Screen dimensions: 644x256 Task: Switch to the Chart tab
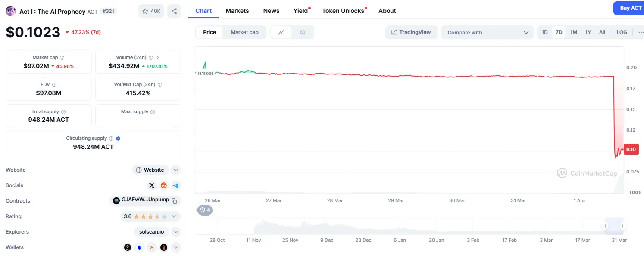203,11
